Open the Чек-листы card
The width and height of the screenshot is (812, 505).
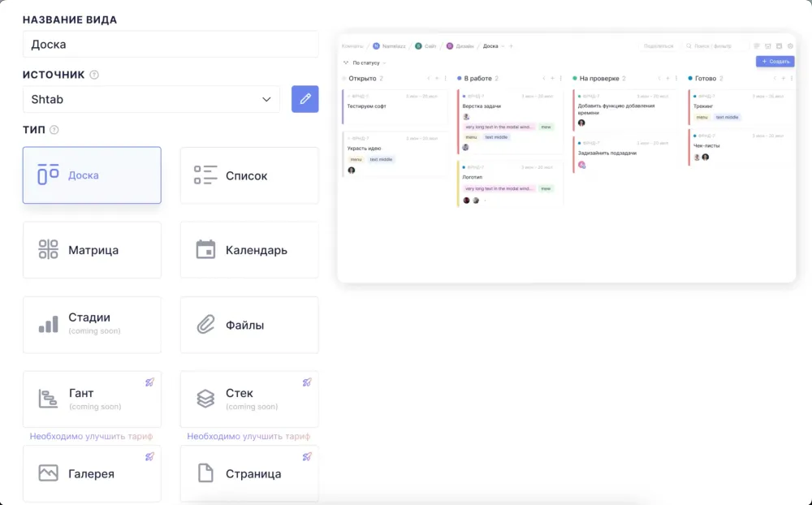coord(741,148)
